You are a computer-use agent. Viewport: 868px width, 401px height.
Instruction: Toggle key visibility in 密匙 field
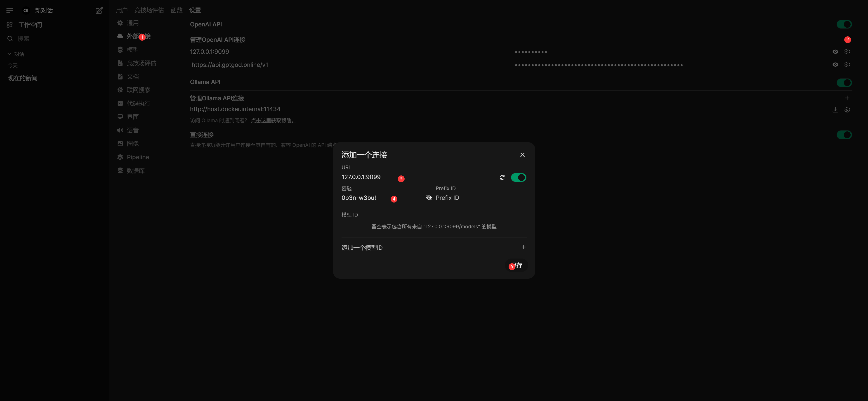pyautogui.click(x=429, y=198)
